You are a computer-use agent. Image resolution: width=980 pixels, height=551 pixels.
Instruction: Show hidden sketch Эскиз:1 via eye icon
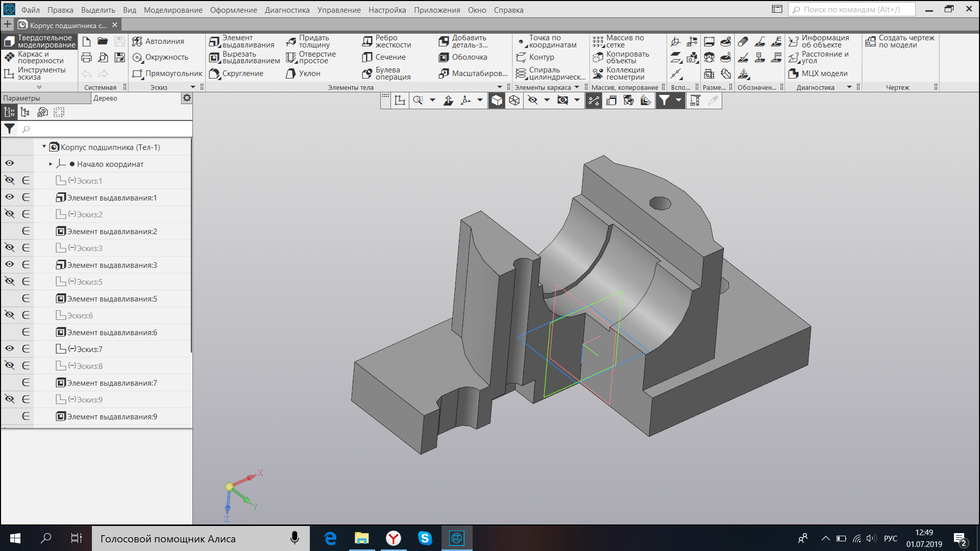point(10,180)
